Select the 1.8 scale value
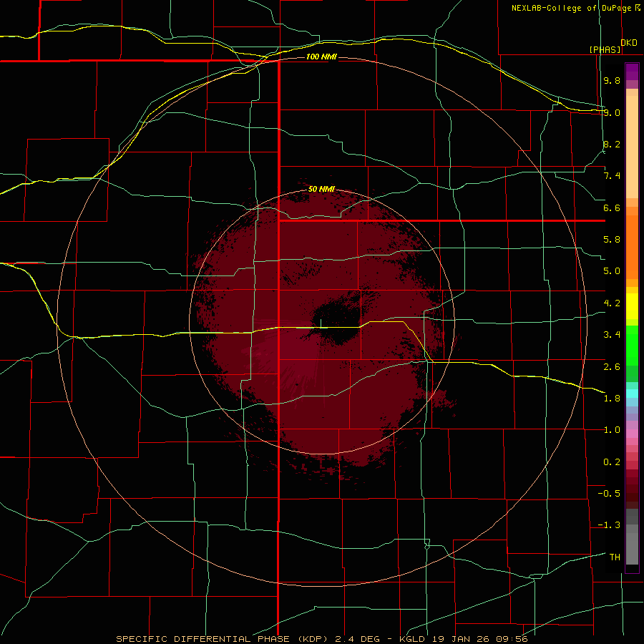The width and height of the screenshot is (644, 644). point(612,399)
